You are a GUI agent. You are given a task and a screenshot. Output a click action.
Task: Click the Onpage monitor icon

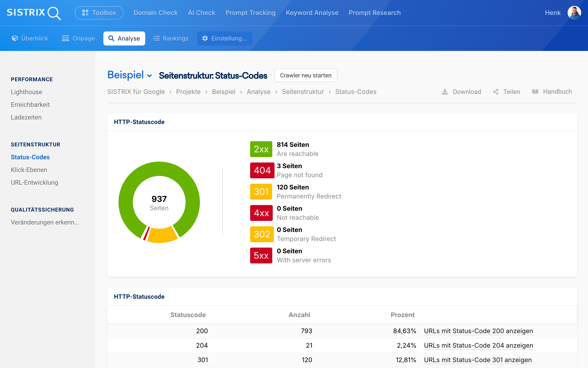pyautogui.click(x=65, y=38)
